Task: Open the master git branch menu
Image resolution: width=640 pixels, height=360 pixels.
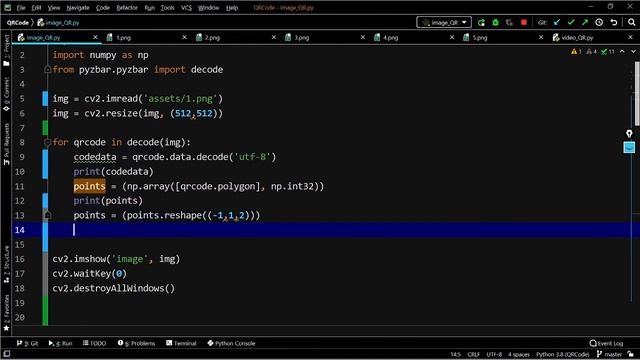Action: 609,354
